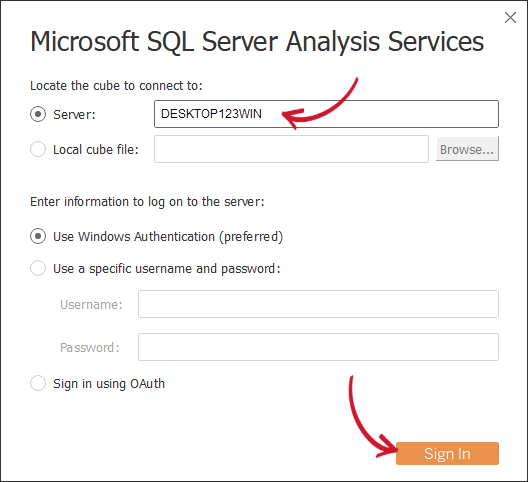Click the orange Sign In button
528x482 pixels.
tap(447, 453)
